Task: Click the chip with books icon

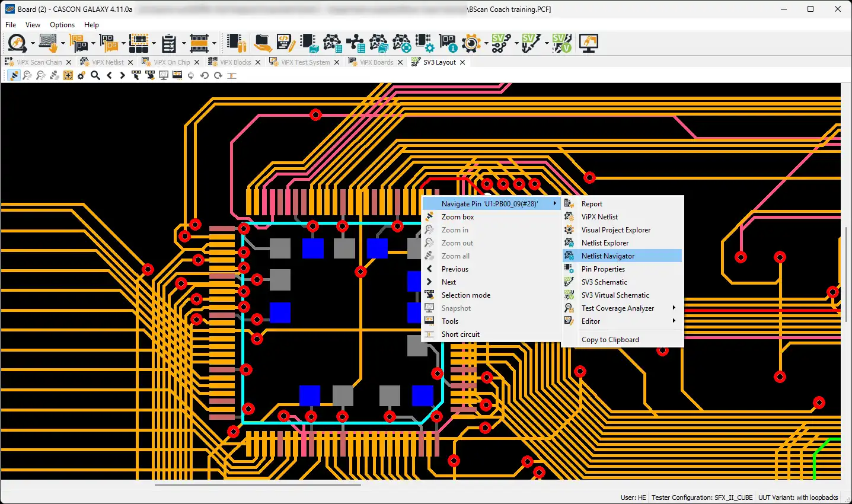Action: (237, 43)
